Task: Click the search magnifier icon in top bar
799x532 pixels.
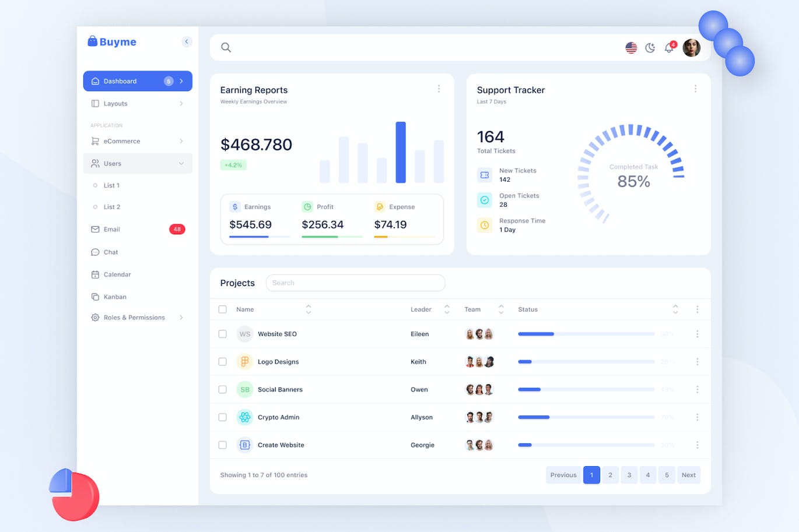Action: 226,48
